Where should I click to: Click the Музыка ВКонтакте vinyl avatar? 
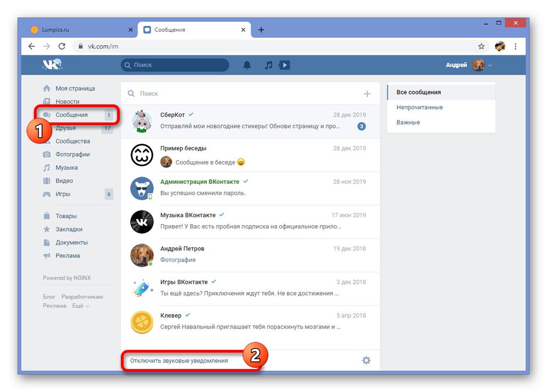(x=142, y=222)
